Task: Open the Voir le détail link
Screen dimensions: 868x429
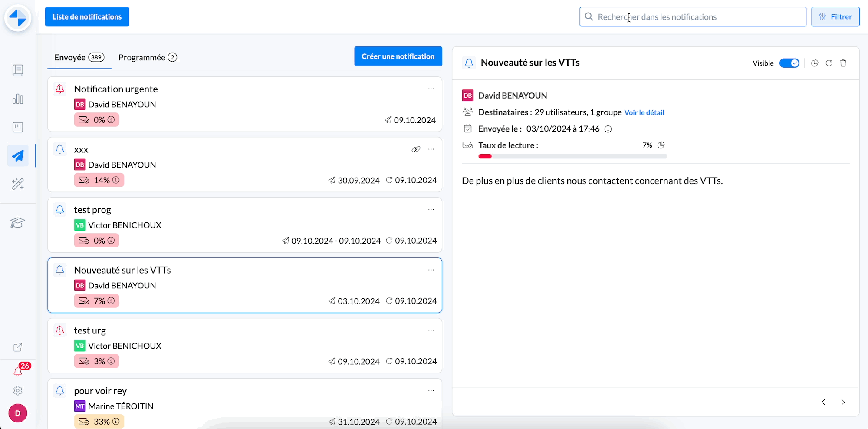Action: (644, 112)
